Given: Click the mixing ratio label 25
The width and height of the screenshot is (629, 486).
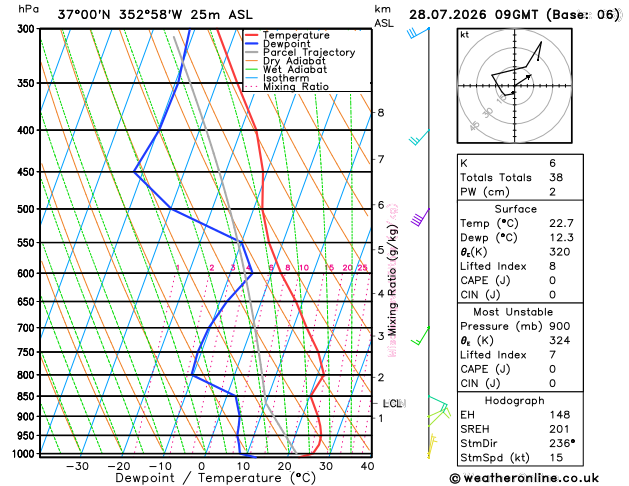Looking at the screenshot, I should point(362,268).
